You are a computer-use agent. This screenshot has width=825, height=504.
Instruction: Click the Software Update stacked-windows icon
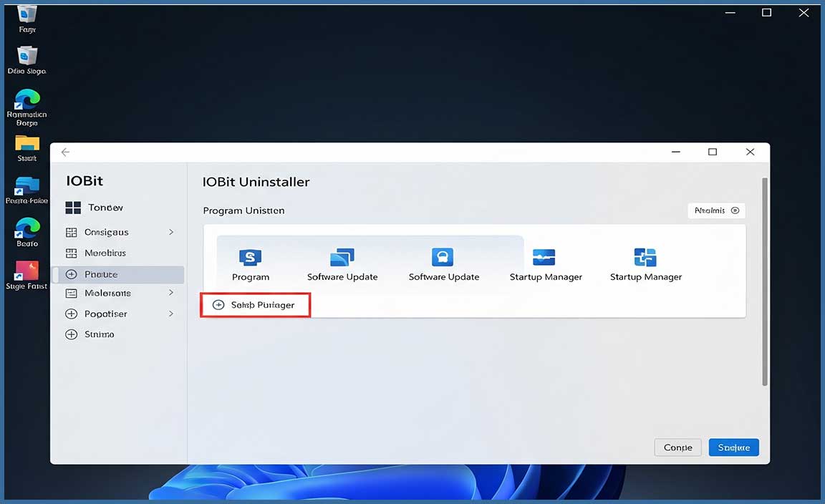click(x=342, y=258)
